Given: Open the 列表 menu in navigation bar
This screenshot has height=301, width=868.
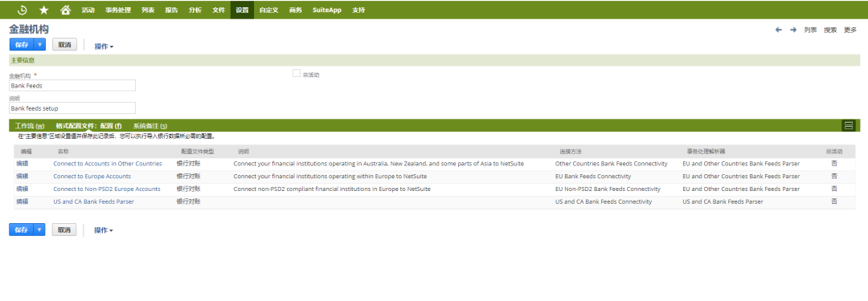Looking at the screenshot, I should click(x=148, y=10).
